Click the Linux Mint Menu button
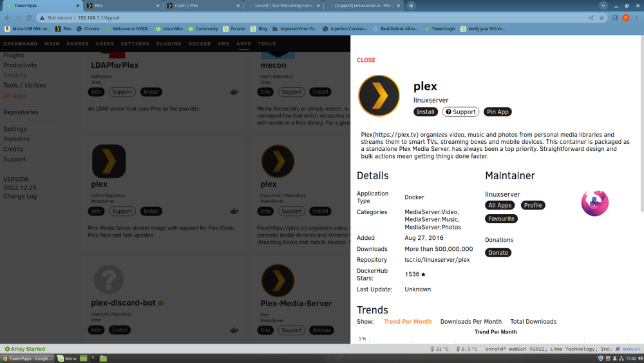Viewport: 644px width, 363px height. coord(67,358)
